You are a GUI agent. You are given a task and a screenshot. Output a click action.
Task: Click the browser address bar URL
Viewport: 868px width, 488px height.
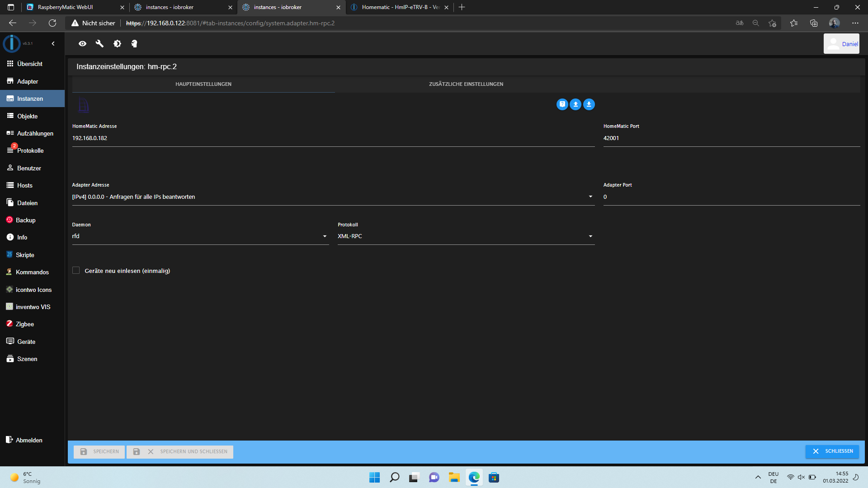point(230,23)
